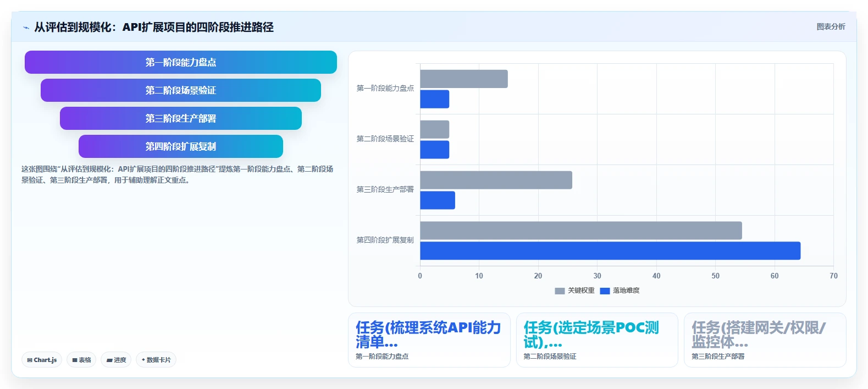Toggle the 关键权重 legend item
868x389 pixels.
[x=574, y=291]
